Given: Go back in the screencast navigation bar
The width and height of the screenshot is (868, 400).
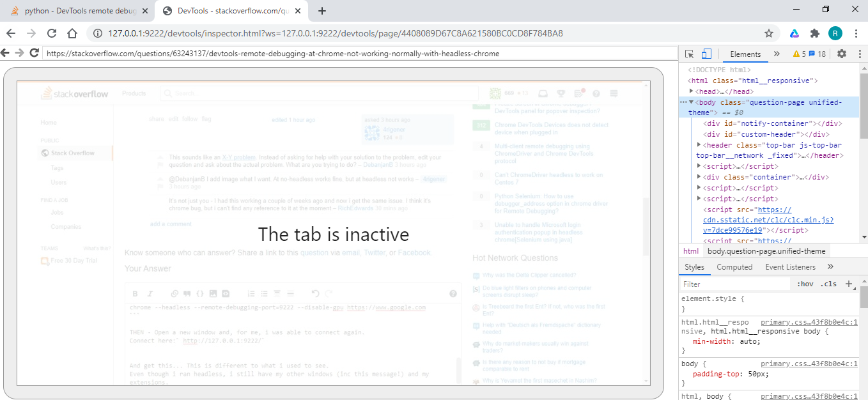Looking at the screenshot, I should point(6,53).
